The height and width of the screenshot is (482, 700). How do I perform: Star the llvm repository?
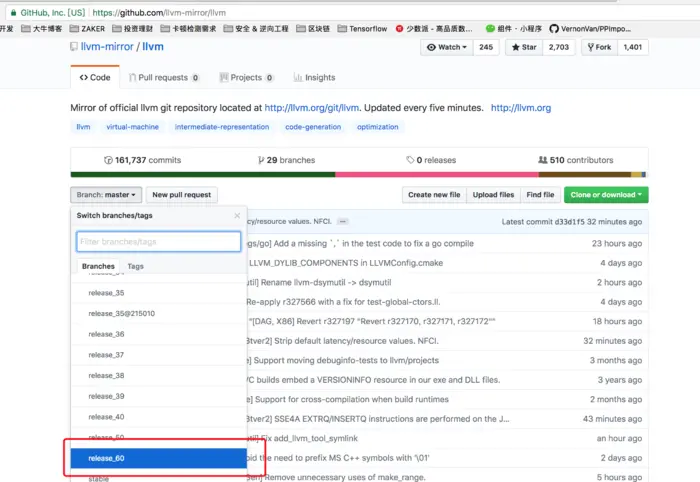tap(524, 47)
